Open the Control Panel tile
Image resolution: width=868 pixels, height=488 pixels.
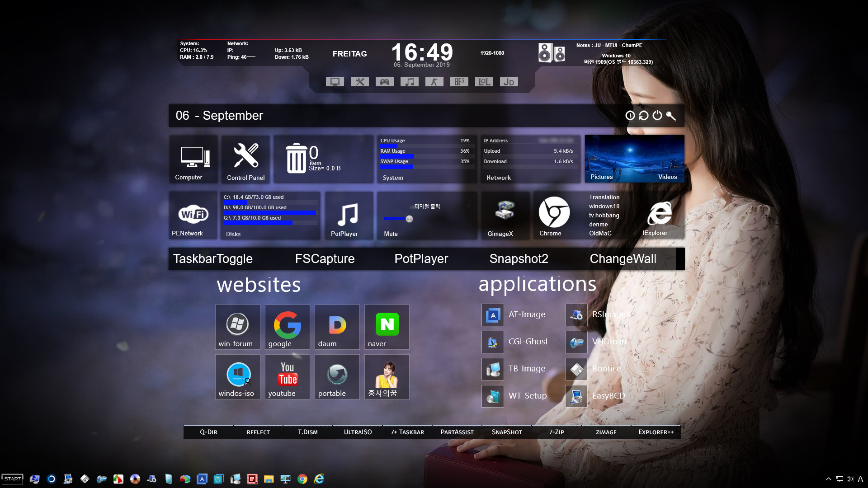[x=245, y=159]
